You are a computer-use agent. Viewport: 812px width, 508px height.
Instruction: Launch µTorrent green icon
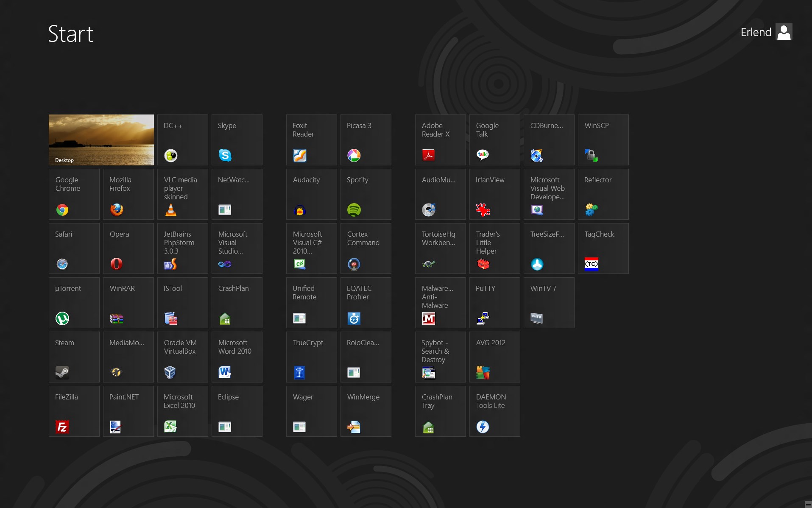[62, 318]
